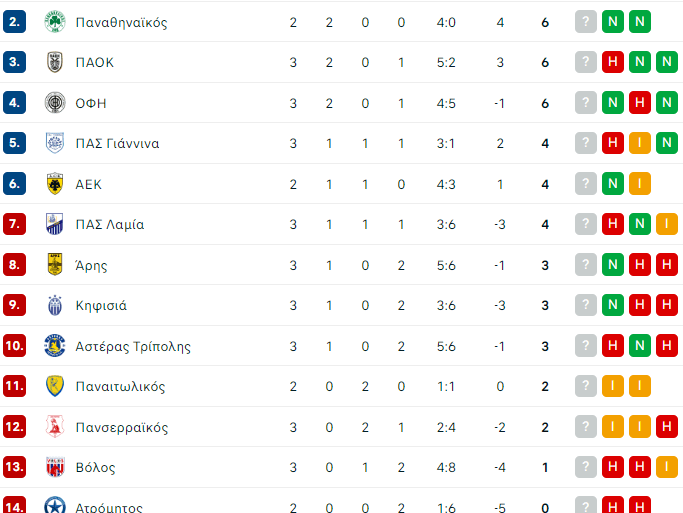Click ΑΕΚ's orange I draw badge
The height and width of the screenshot is (513, 683).
coord(639,184)
